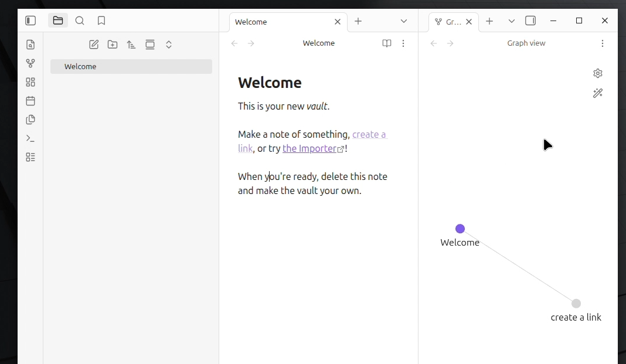Create a new folder in file explorer
The height and width of the screenshot is (364, 626).
[x=113, y=45]
